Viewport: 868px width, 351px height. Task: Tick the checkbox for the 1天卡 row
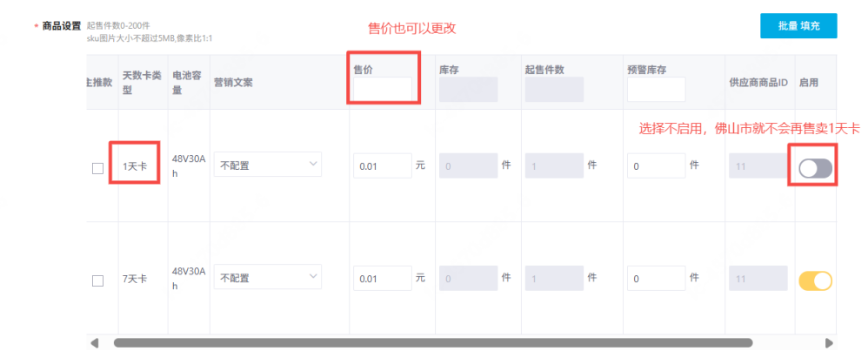coord(97,169)
